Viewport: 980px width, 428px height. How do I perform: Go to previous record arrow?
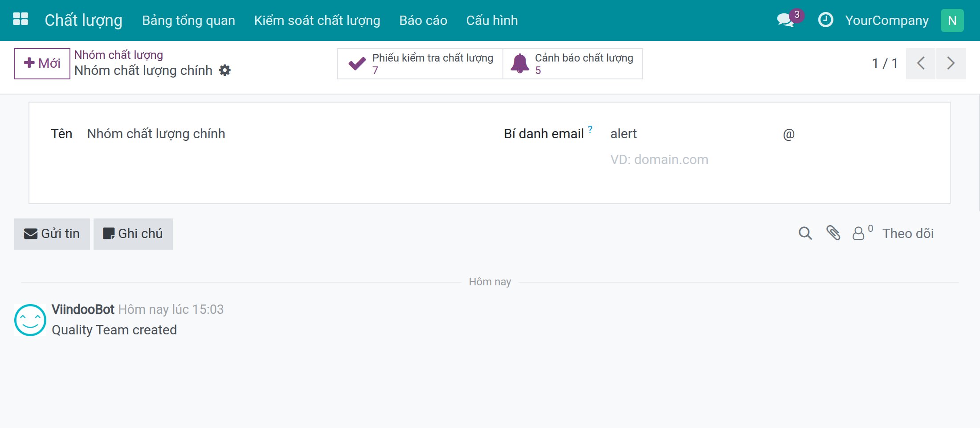921,63
